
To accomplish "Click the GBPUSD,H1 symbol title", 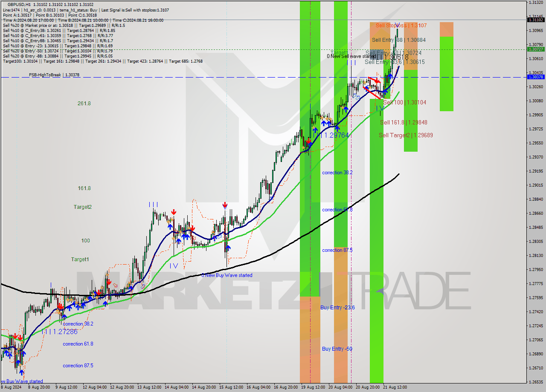I will 19,4.
